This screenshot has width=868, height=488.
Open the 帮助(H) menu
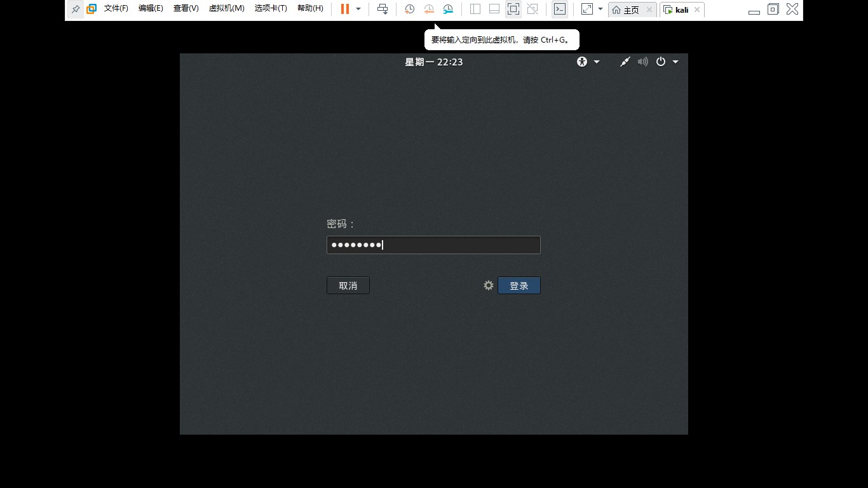(x=310, y=9)
